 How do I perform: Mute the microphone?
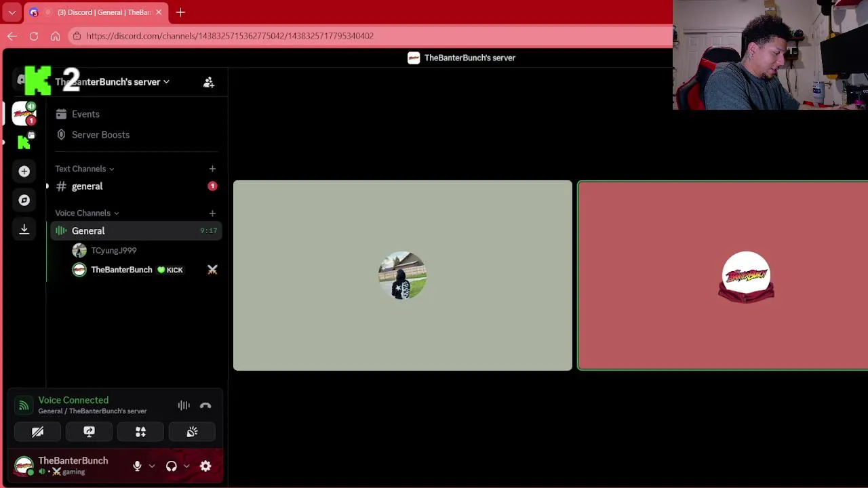coord(137,466)
